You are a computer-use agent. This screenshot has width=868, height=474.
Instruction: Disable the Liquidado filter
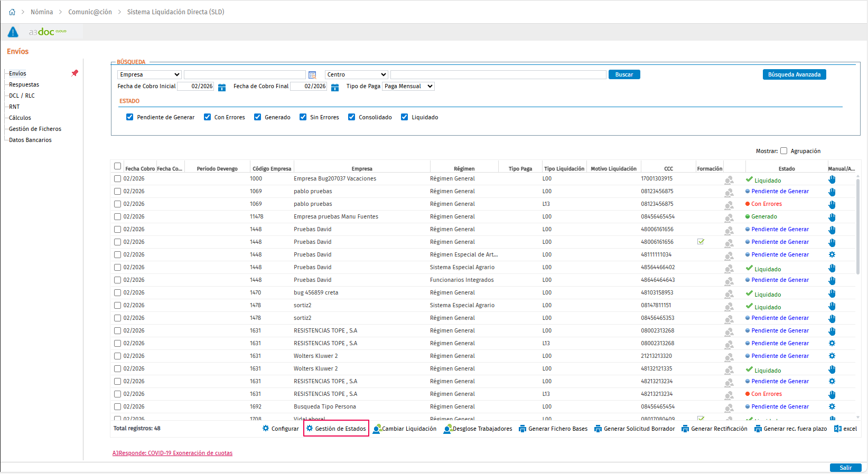[x=405, y=117]
